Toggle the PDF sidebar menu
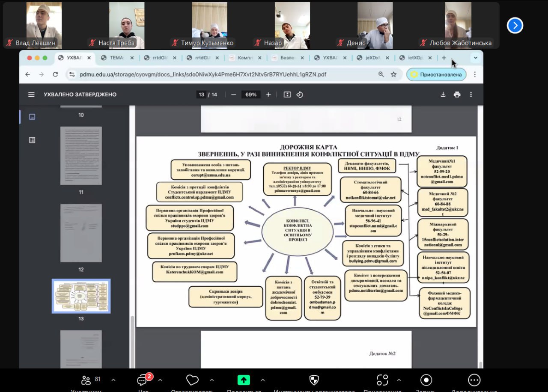Image resolution: width=548 pixels, height=392 pixels. (x=31, y=95)
